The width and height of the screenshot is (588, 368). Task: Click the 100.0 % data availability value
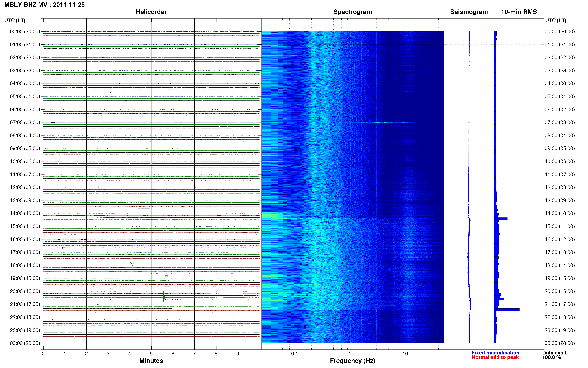552,357
